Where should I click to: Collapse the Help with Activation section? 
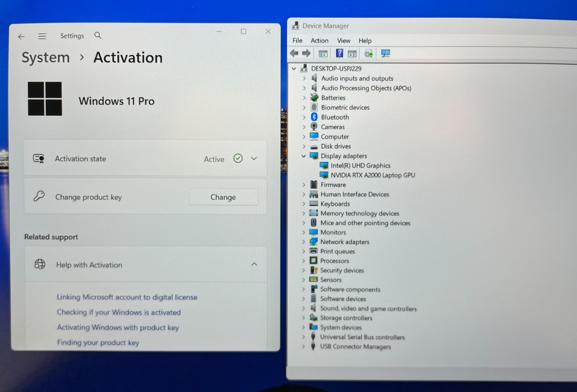tap(254, 264)
